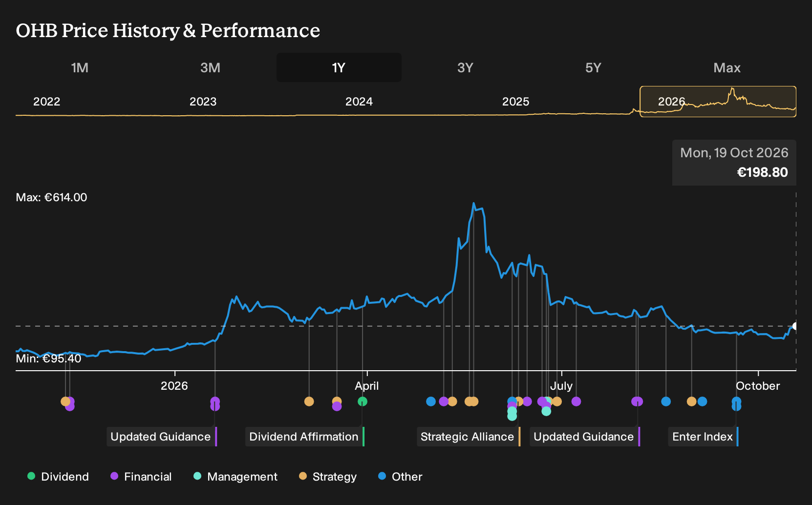Open the Updated Guidance label near July
This screenshot has height=505, width=812.
point(585,437)
